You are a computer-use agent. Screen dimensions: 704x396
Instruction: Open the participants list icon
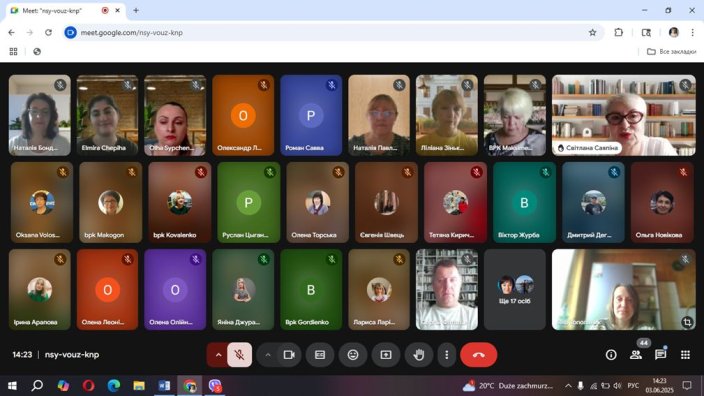(636, 355)
